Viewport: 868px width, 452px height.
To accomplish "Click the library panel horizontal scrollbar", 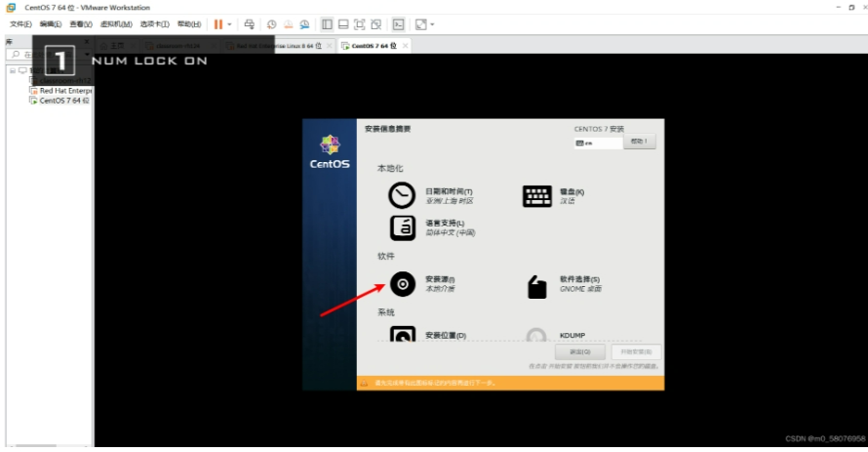I will tap(48, 445).
